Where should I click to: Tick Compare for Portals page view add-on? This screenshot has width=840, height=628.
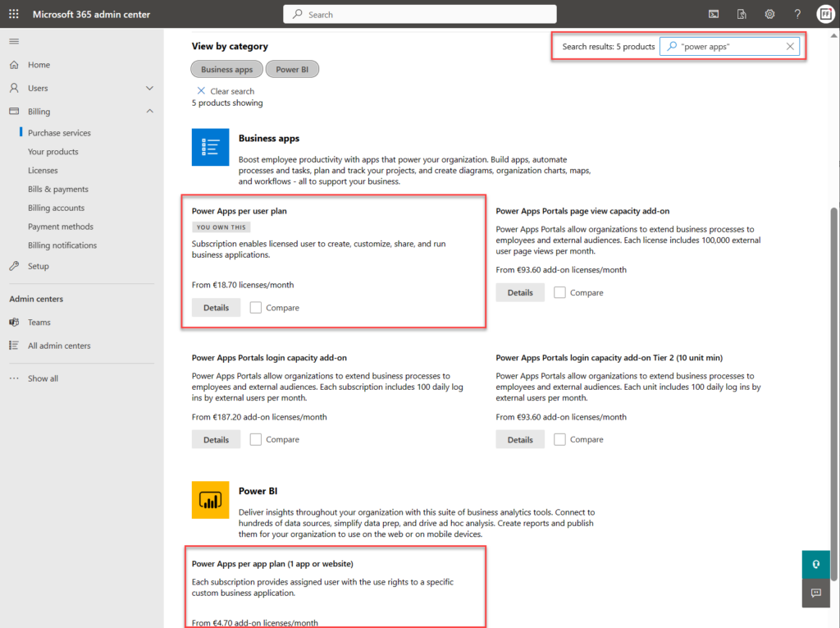[559, 292]
